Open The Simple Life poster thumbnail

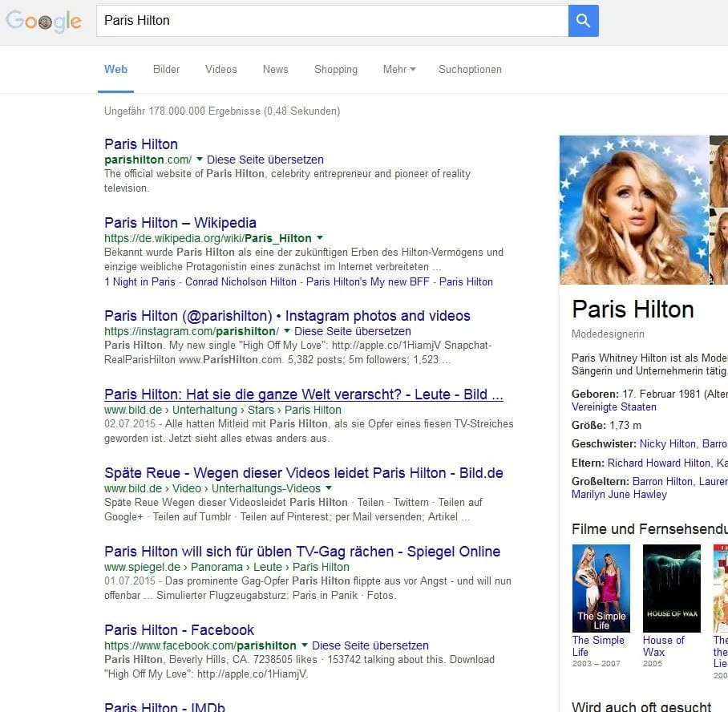click(x=601, y=589)
